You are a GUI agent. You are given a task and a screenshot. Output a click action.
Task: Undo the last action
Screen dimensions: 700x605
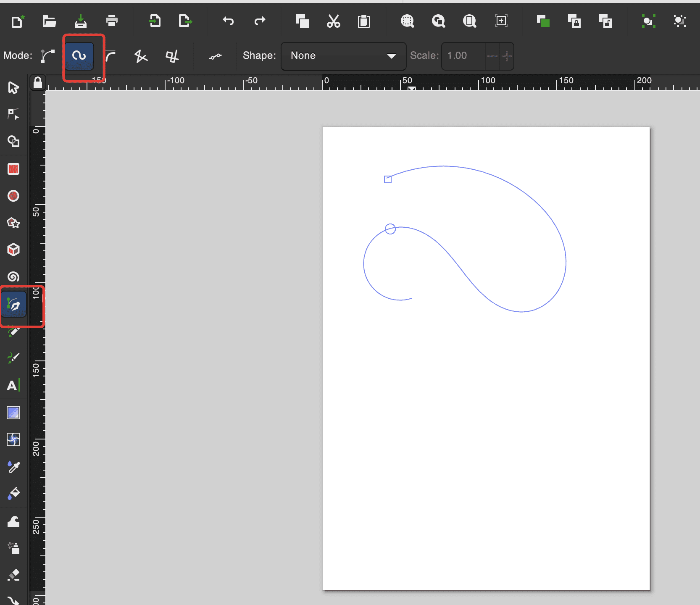(228, 21)
